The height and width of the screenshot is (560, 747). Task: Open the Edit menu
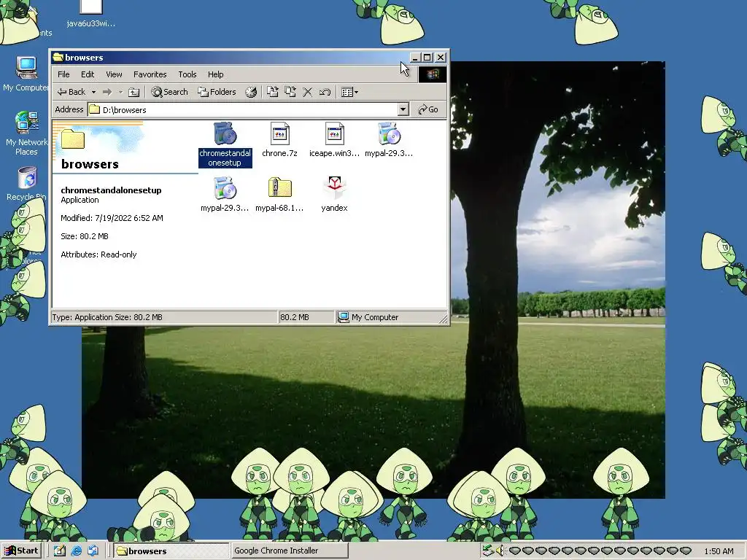[x=88, y=74]
